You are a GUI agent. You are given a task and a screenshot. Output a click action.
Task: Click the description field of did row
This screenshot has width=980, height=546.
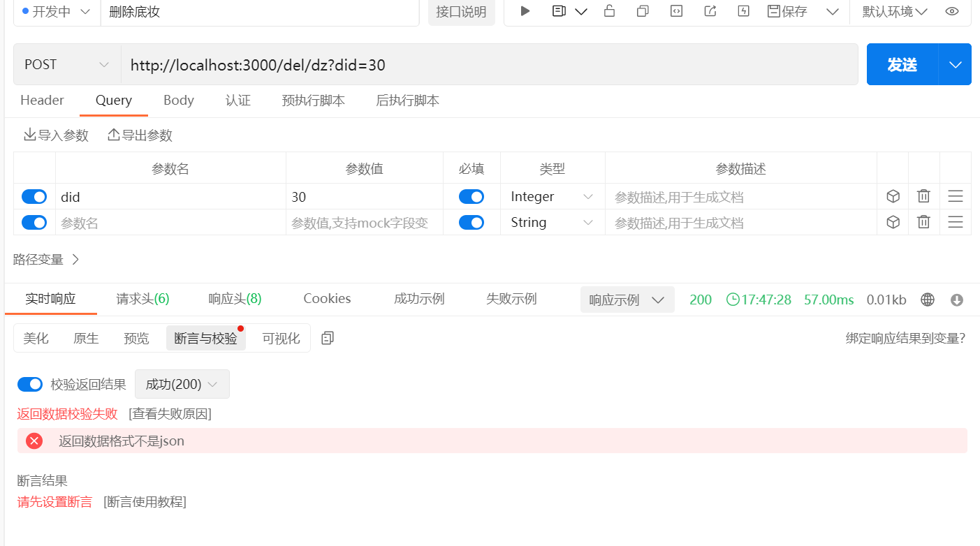741,197
